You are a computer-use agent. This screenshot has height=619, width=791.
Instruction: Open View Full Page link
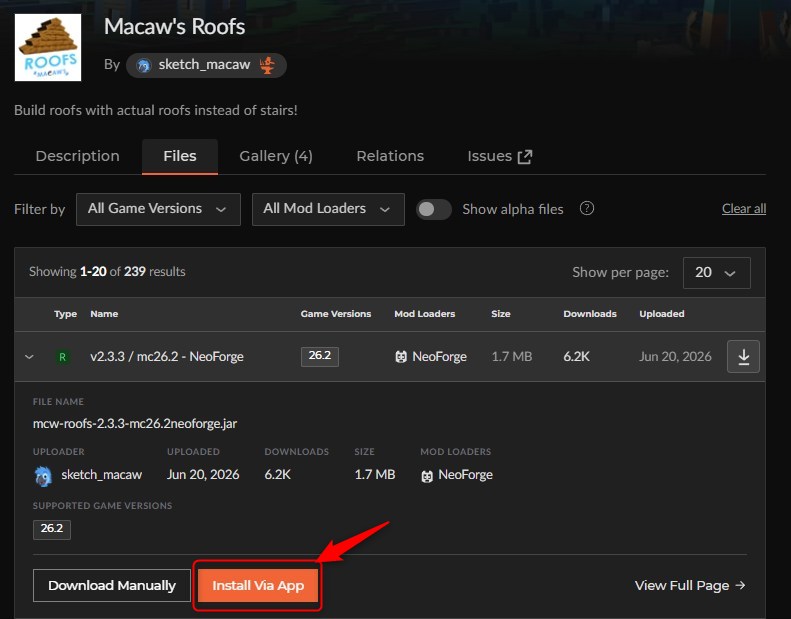[x=690, y=585]
